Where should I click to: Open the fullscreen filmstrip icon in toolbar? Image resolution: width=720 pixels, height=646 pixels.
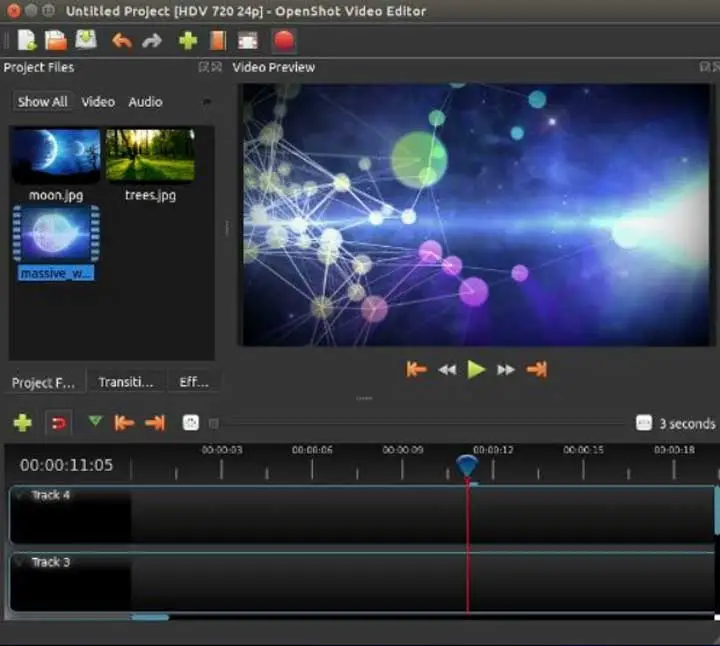click(x=248, y=41)
